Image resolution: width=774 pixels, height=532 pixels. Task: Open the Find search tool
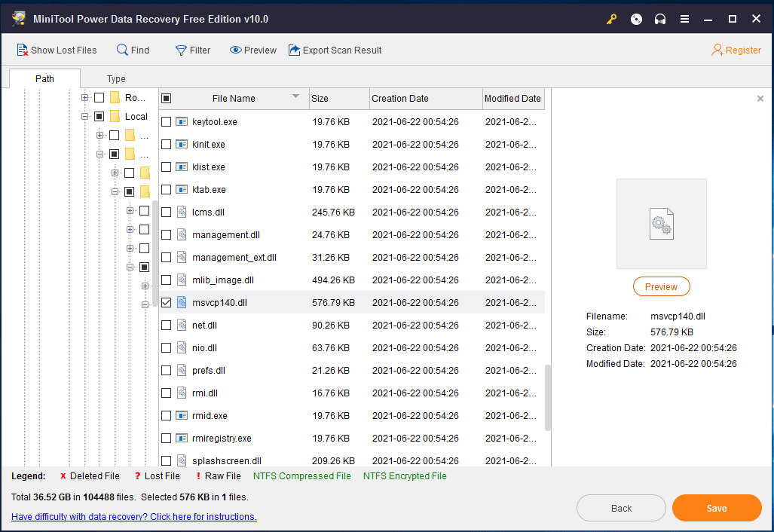[x=133, y=50]
